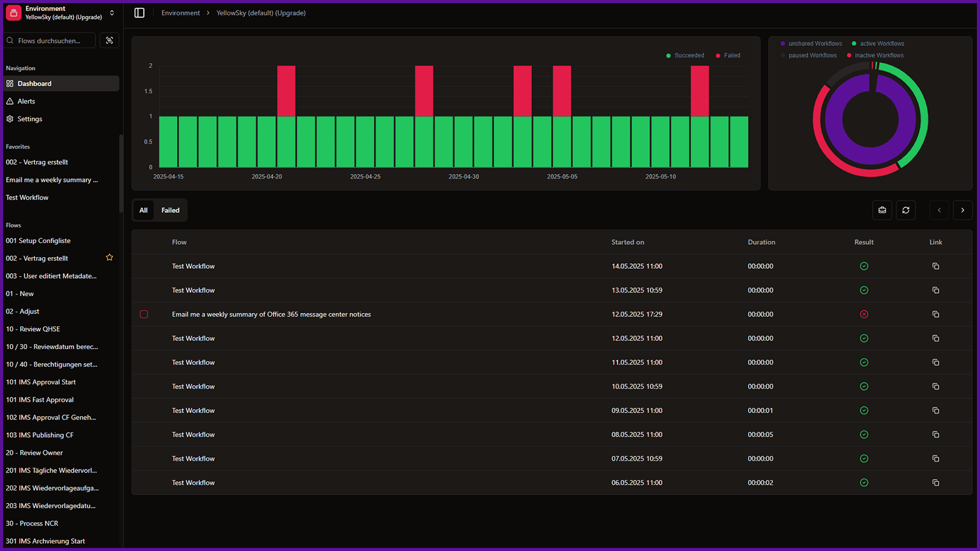The width and height of the screenshot is (980, 551).
Task: Click the Flow column header
Action: coord(179,242)
